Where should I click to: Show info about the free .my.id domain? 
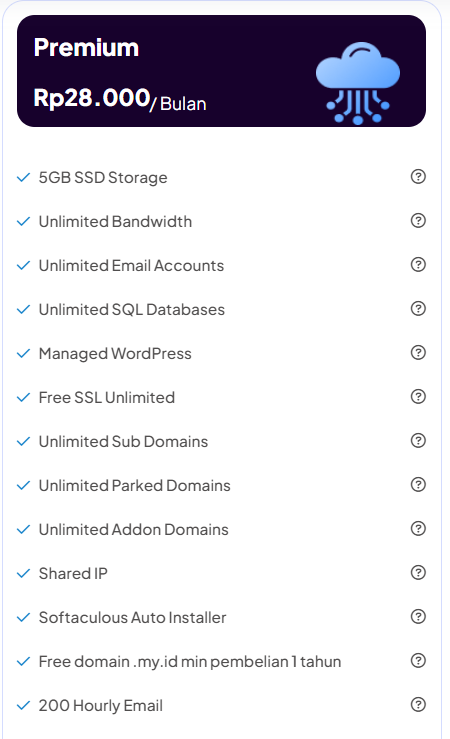(418, 660)
